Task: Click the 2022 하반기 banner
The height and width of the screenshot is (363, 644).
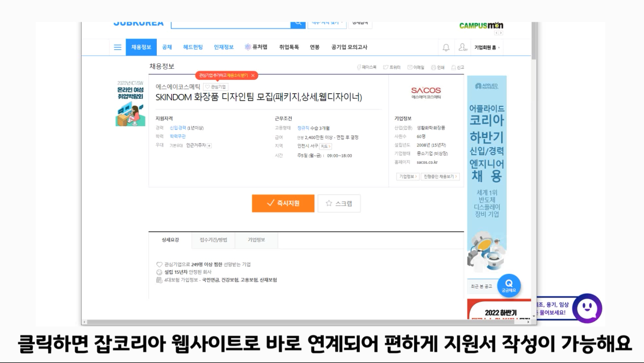Action: (499, 309)
